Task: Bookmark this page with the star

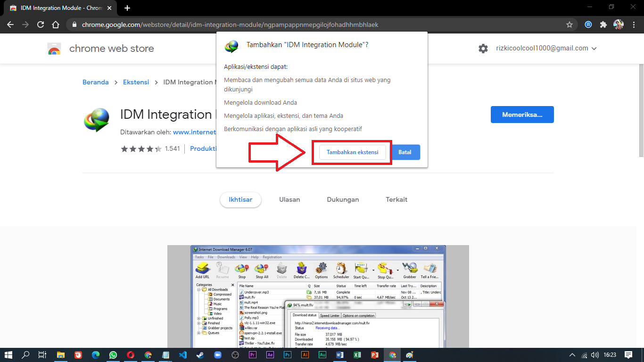Action: tap(570, 25)
